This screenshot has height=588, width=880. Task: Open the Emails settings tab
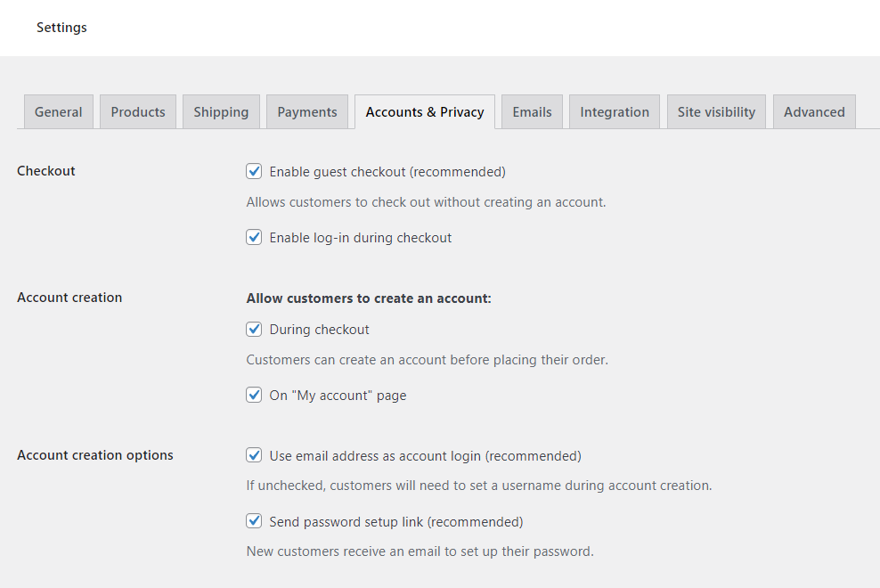(532, 111)
